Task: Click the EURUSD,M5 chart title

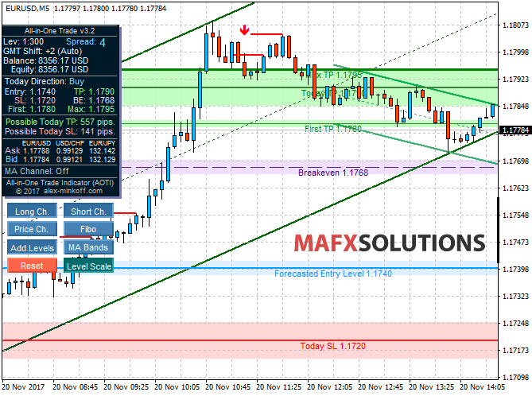Action: 28,9
